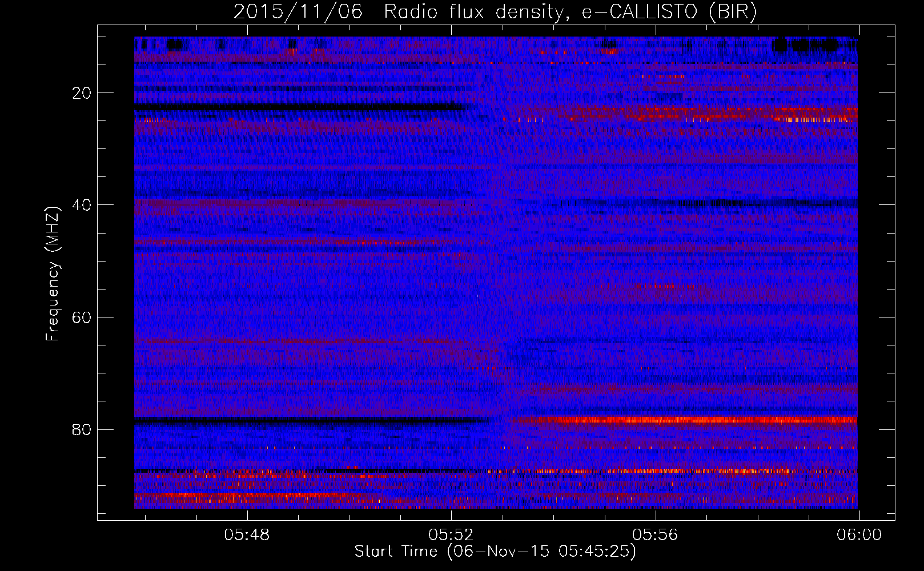Click the 80 frequency tick label
The image size is (924, 571).
click(x=82, y=429)
